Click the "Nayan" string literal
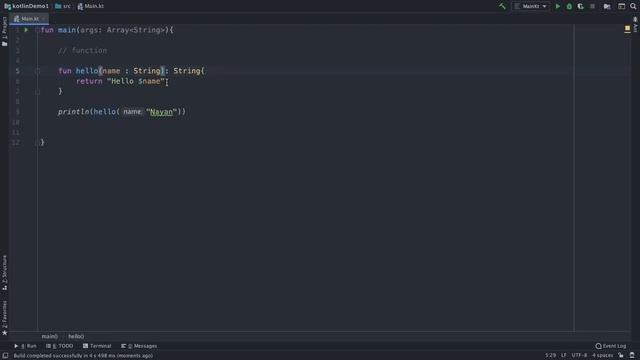The image size is (640, 360). pyautogui.click(x=162, y=112)
